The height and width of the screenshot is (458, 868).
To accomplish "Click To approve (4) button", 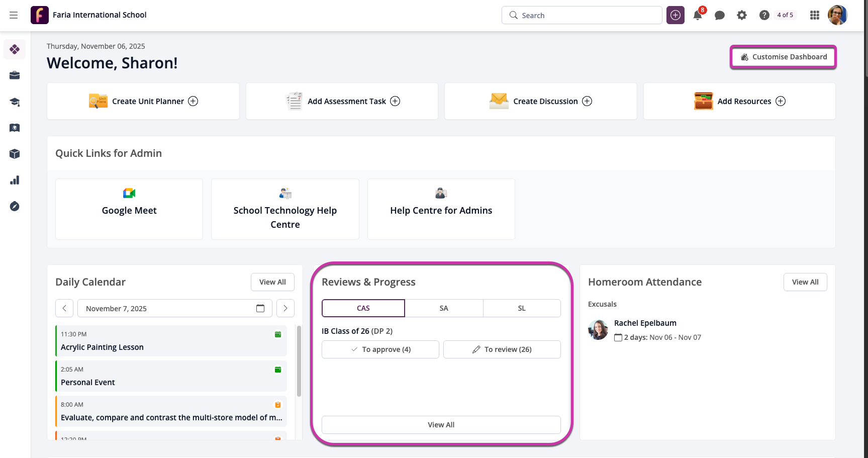I will pos(380,349).
